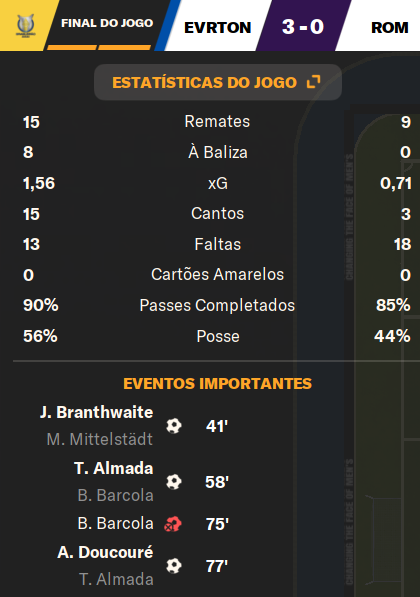The image size is (420, 597).
Task: Click the Passes Completados row label
Action: [x=217, y=305]
